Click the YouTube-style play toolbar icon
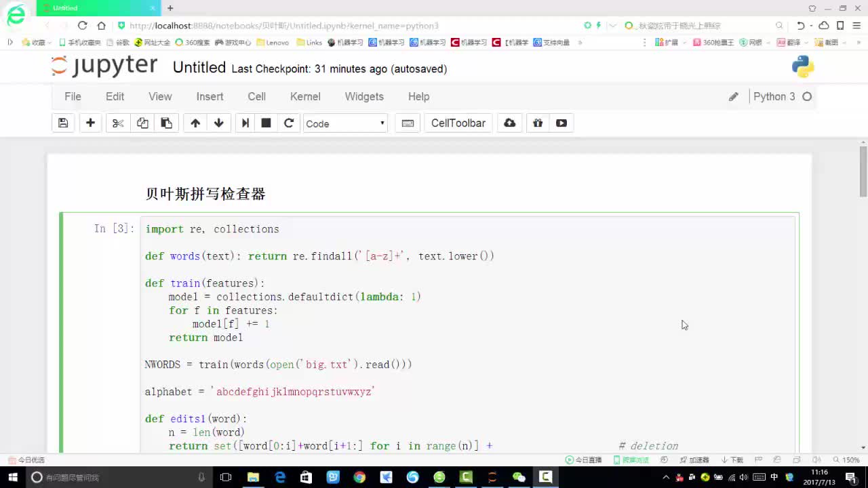 (561, 123)
